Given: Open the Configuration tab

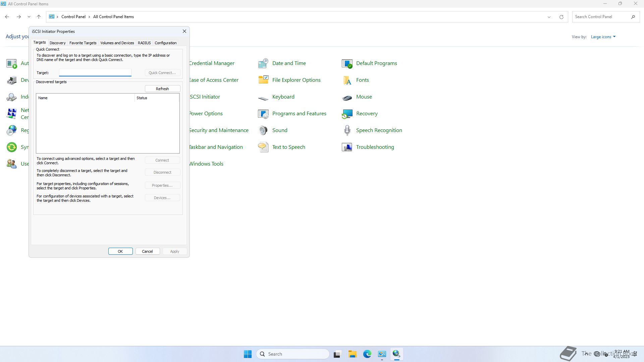Looking at the screenshot, I should [166, 43].
